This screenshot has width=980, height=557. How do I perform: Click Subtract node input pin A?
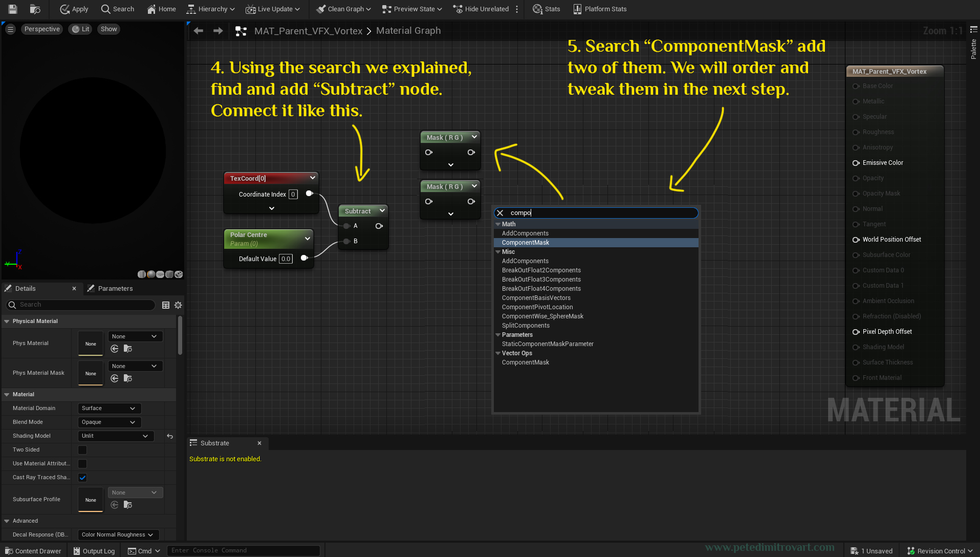346,226
